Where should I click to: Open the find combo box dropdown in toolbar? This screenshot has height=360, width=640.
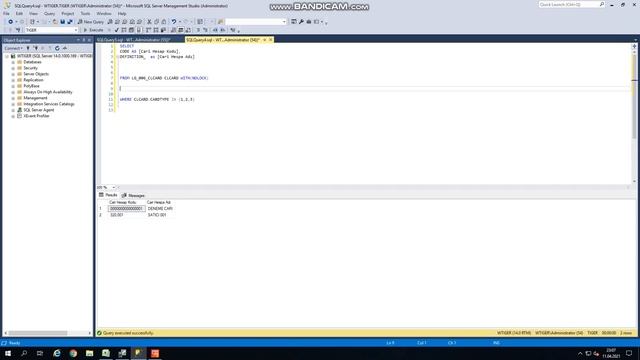coord(284,22)
